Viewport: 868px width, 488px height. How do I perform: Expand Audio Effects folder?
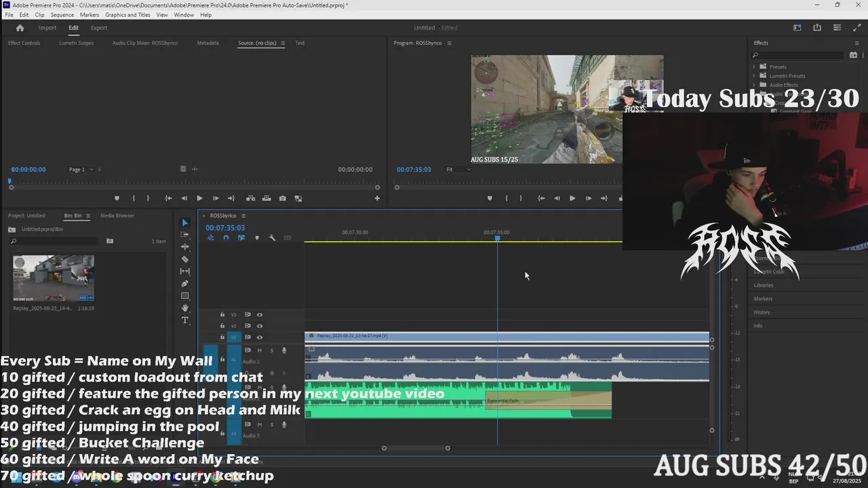[x=754, y=85]
